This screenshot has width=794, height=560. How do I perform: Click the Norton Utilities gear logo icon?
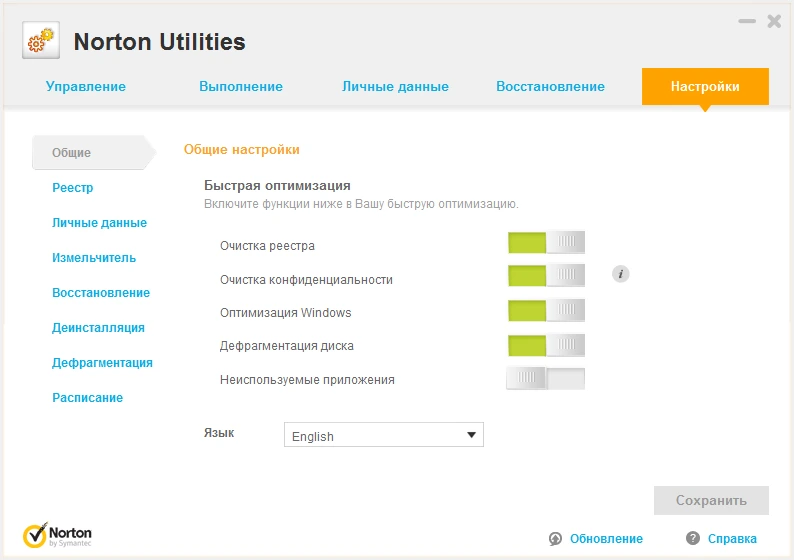41,41
